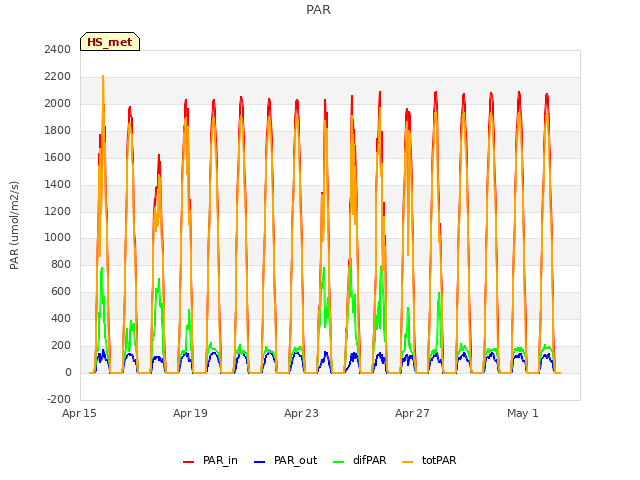
Task: Click the 1200 y-axis tick label
Action: (58, 211)
